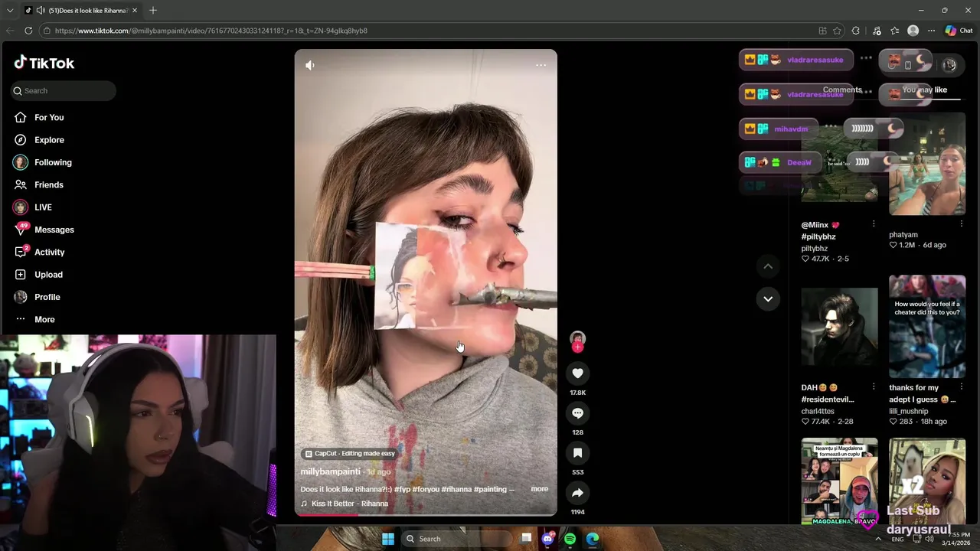Open the browser media control icon
980x551 pixels.
[x=877, y=31]
